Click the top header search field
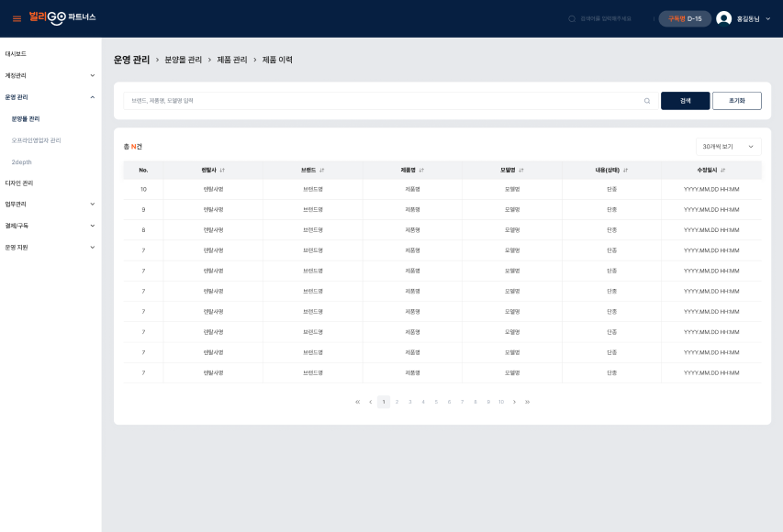Image resolution: width=783 pixels, height=532 pixels. point(606,19)
